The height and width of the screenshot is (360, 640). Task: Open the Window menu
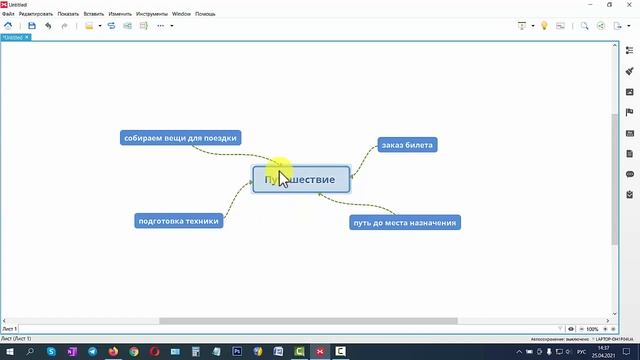[181, 14]
